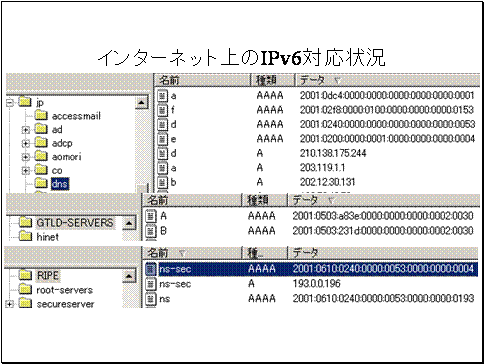The image size is (484, 364).
Task: Select the aomori tree item
Action: (x=67, y=157)
